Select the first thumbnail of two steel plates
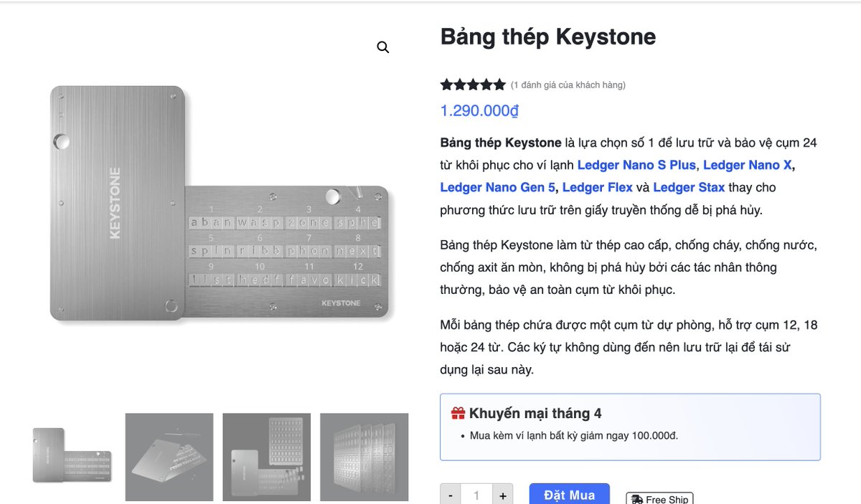The width and height of the screenshot is (861, 504). click(72, 457)
